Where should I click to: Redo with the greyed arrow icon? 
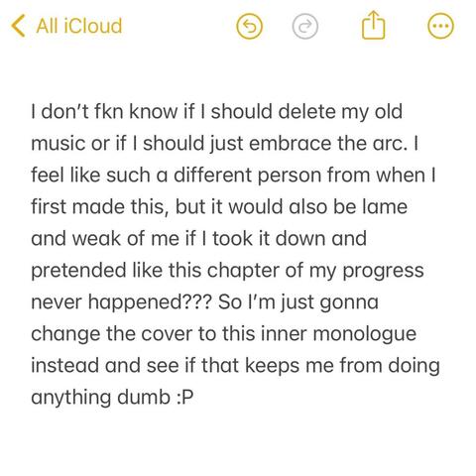(305, 26)
